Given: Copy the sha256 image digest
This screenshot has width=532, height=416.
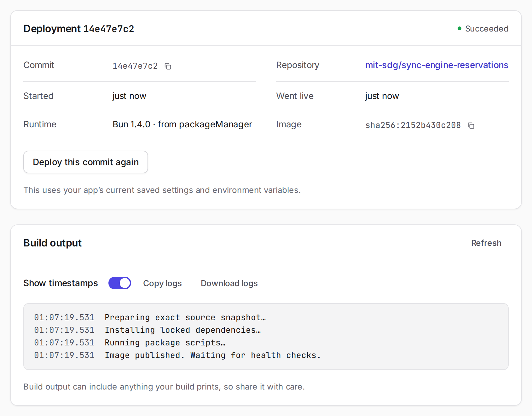Looking at the screenshot, I should (471, 125).
